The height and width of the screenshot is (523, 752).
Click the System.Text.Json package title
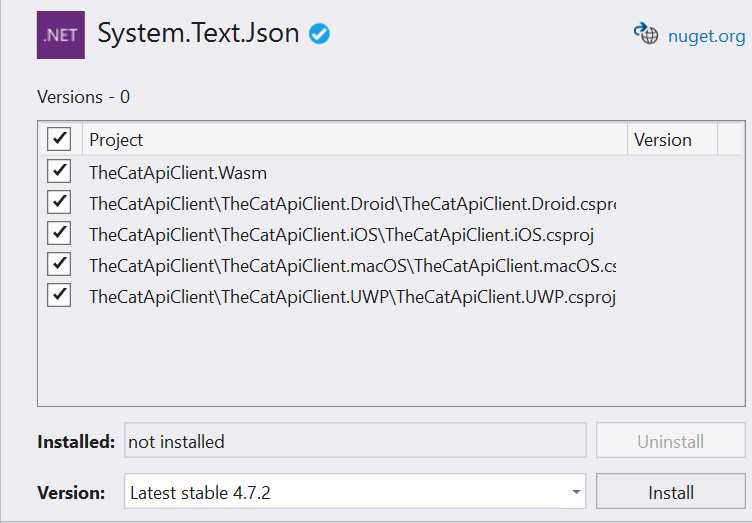[199, 34]
